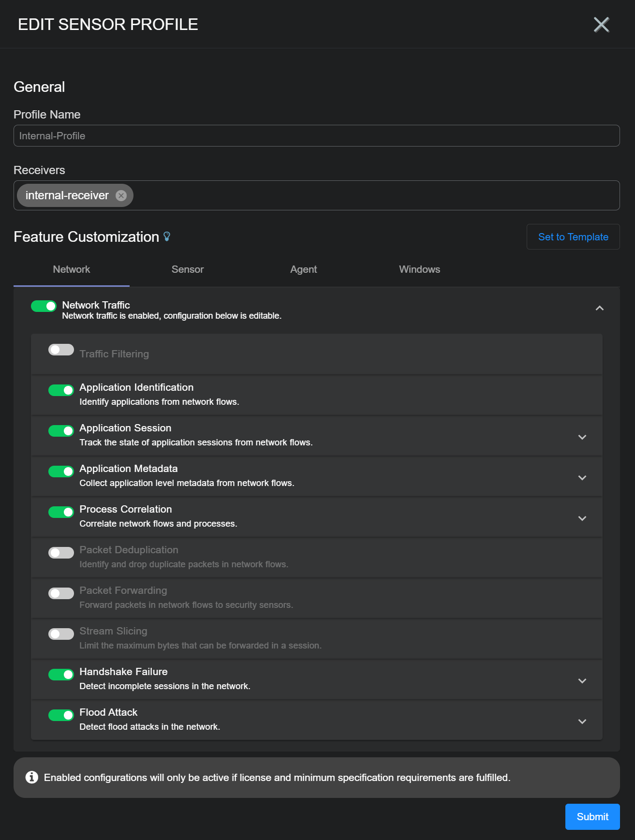Expand Process Correlation settings
The height and width of the screenshot is (840, 635).
[x=582, y=518]
